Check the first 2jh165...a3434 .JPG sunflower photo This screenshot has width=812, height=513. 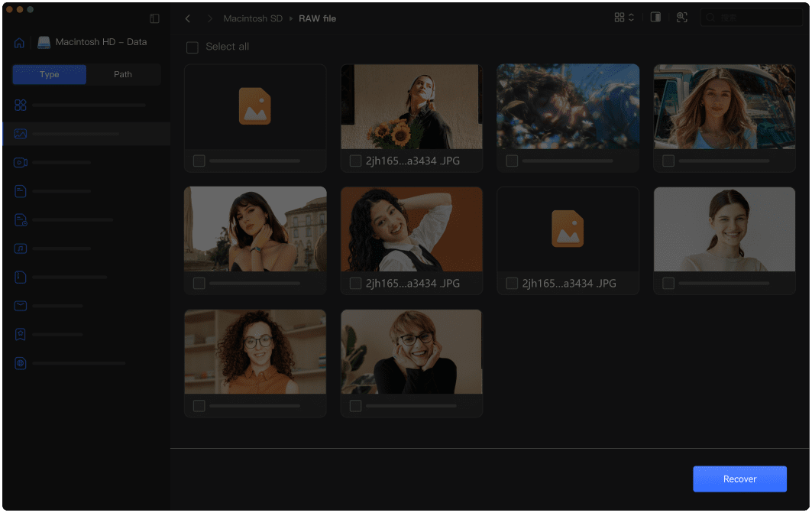355,161
